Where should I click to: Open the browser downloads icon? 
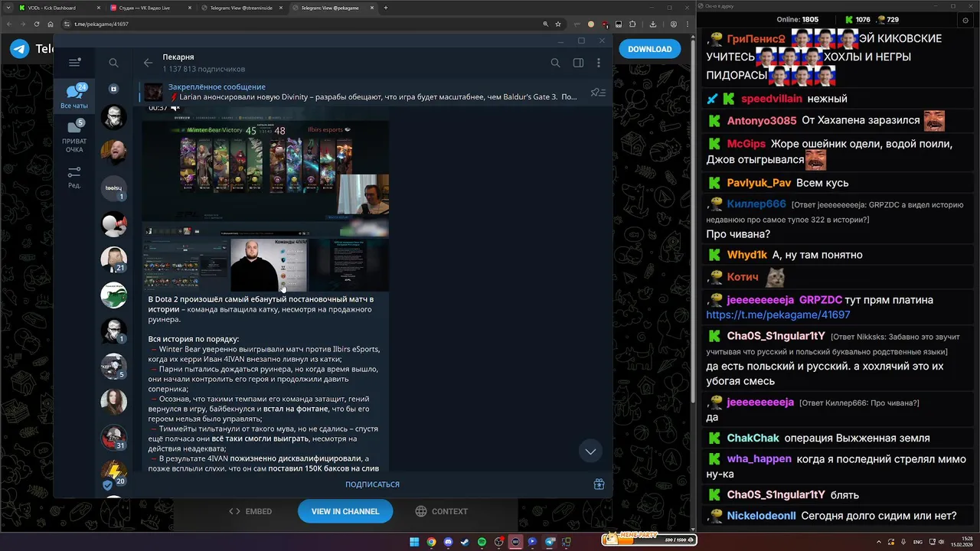[x=653, y=24]
